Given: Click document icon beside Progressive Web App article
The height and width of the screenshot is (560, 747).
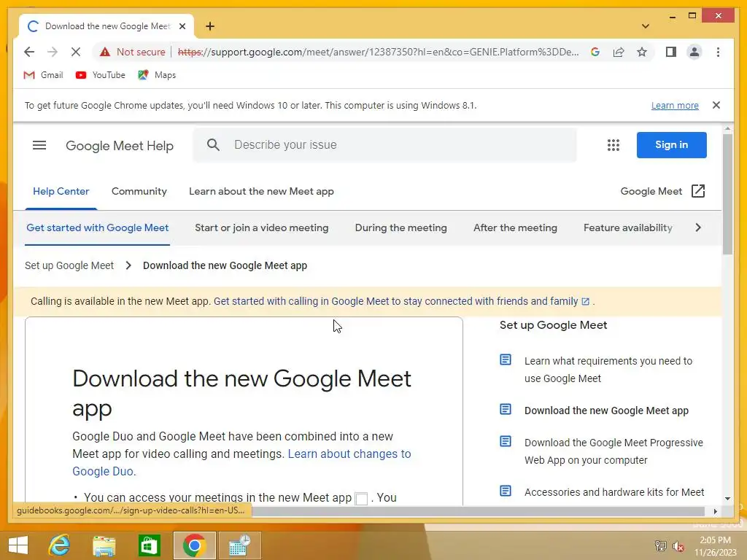Looking at the screenshot, I should (x=506, y=441).
